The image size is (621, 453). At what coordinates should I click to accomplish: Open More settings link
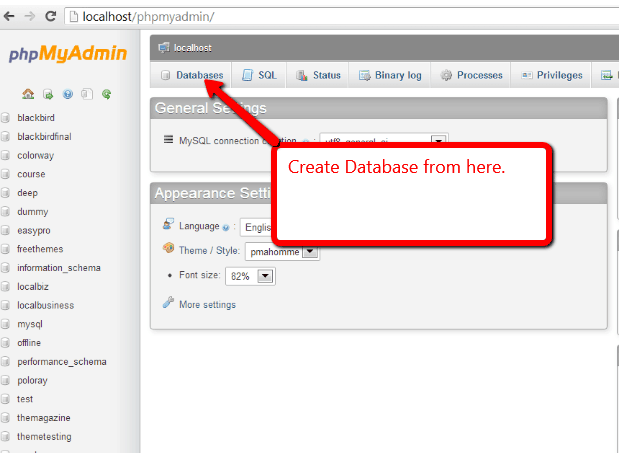(207, 305)
